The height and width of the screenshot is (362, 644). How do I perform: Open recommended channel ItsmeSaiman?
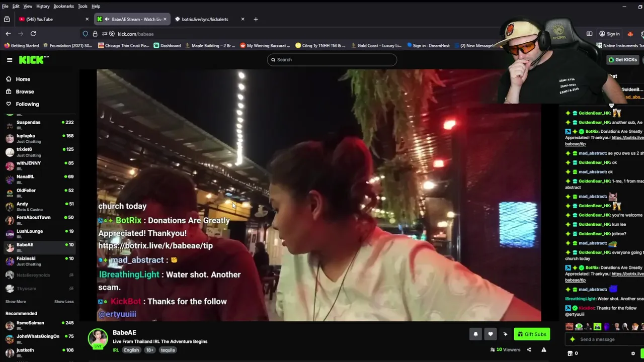pos(39,325)
